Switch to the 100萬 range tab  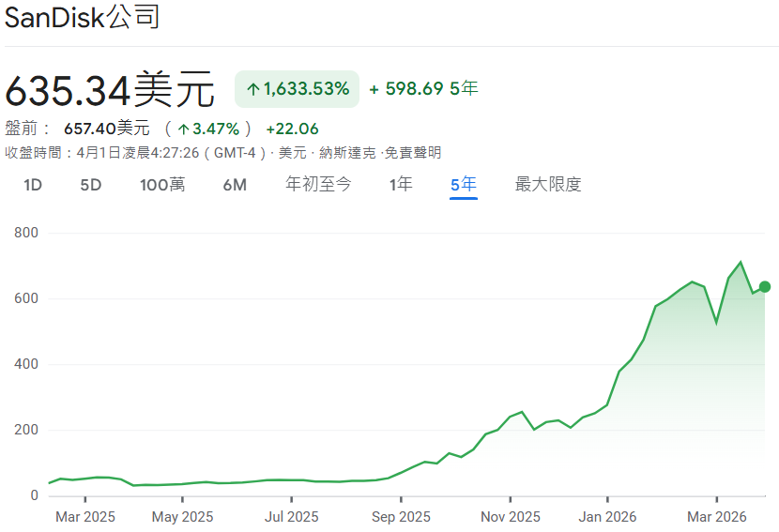[x=162, y=185]
